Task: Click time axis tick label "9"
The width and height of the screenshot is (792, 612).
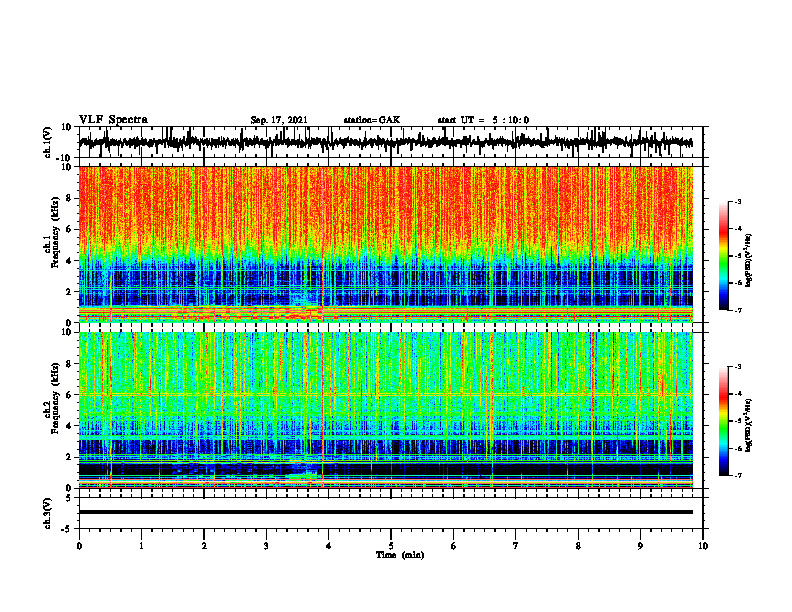Action: [640, 546]
